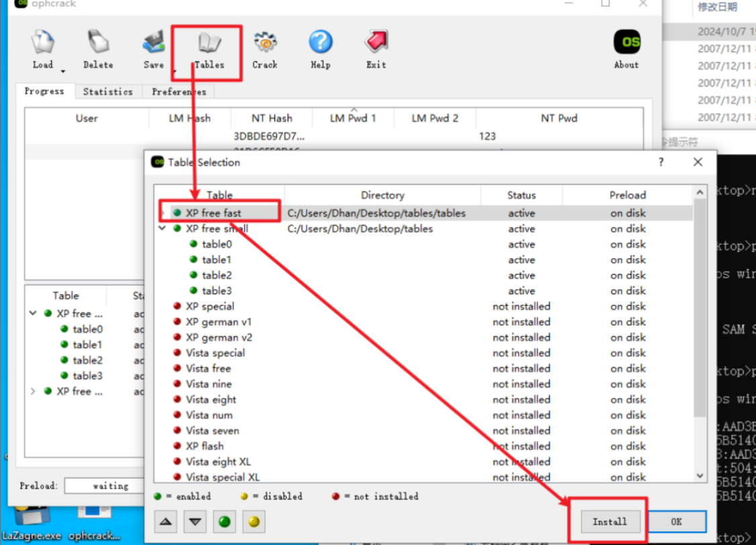Click the Table column header in dialog
Image resolution: width=756 pixels, height=545 pixels.
pos(220,195)
